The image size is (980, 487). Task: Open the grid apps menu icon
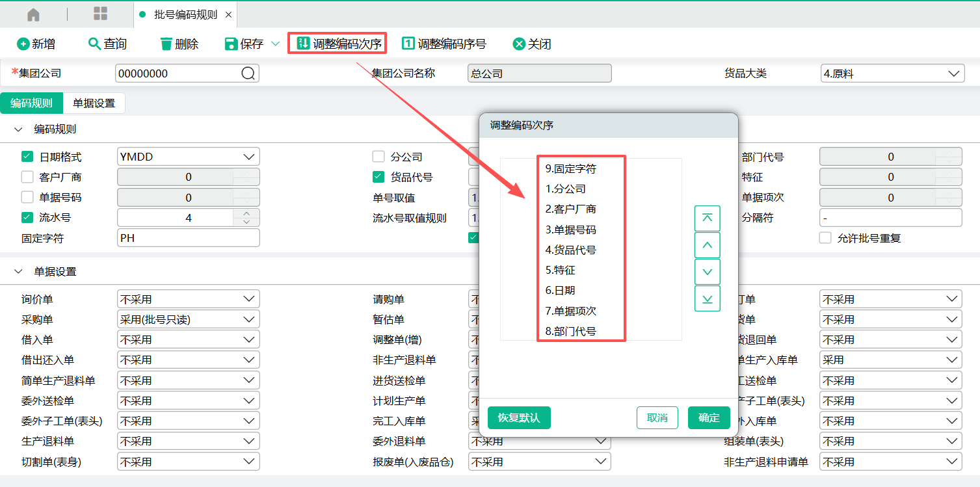click(x=100, y=14)
